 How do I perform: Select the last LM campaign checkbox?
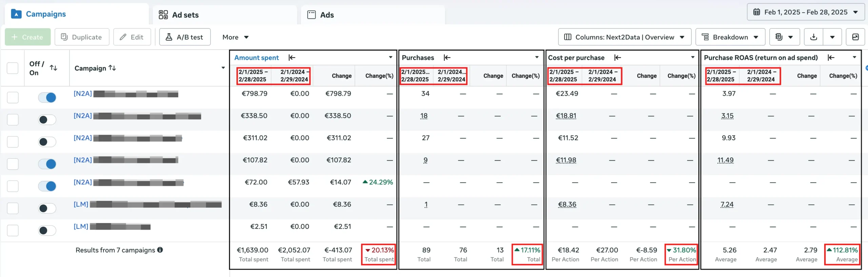coord(13,230)
